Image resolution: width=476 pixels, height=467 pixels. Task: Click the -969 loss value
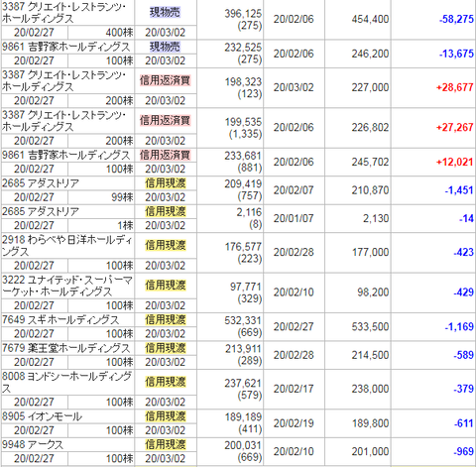click(463, 451)
